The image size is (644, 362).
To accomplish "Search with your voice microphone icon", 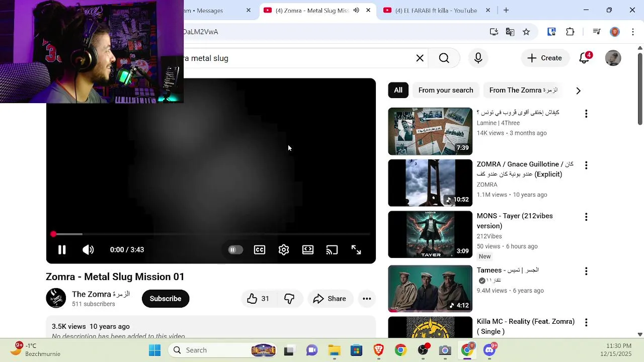I will (478, 58).
